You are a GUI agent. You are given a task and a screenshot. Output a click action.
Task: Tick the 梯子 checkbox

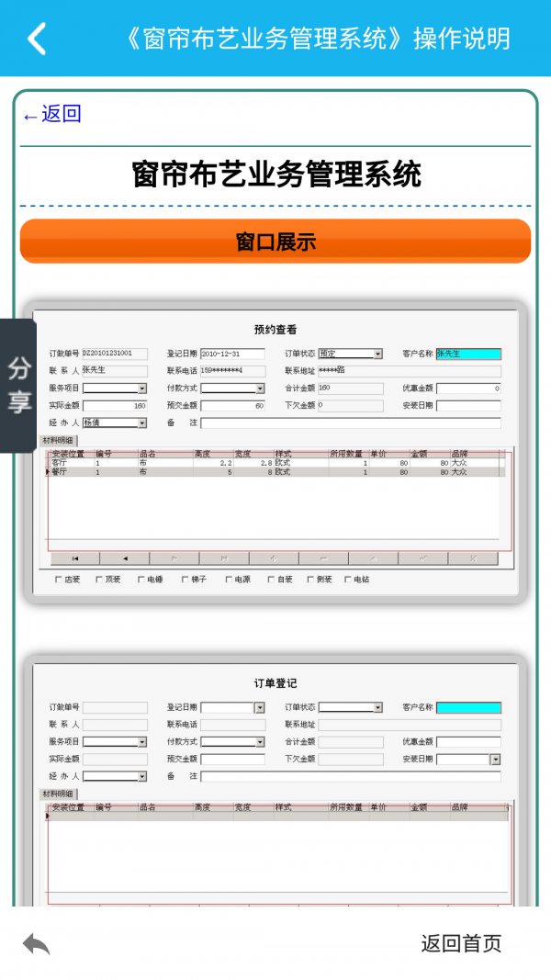[186, 580]
